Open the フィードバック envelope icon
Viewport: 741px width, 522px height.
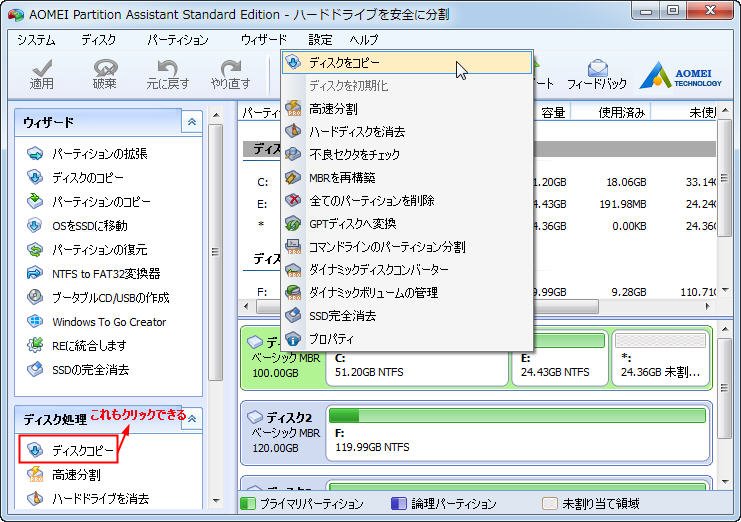(598, 68)
